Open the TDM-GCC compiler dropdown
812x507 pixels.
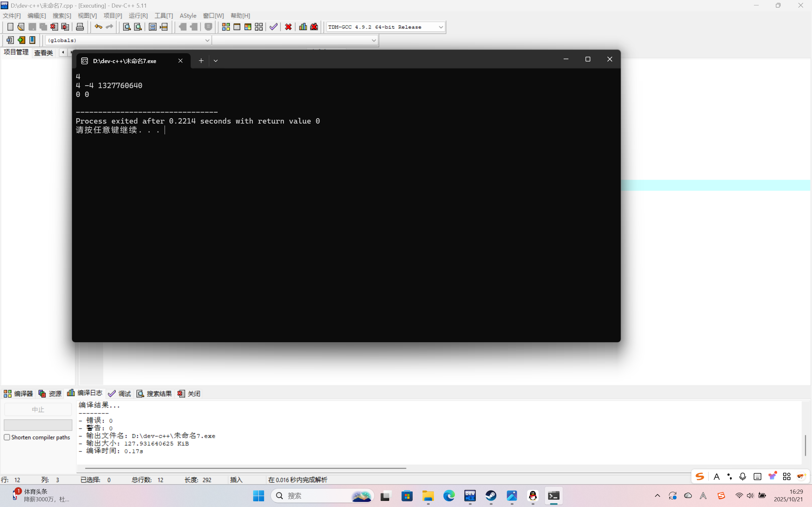[x=441, y=27]
